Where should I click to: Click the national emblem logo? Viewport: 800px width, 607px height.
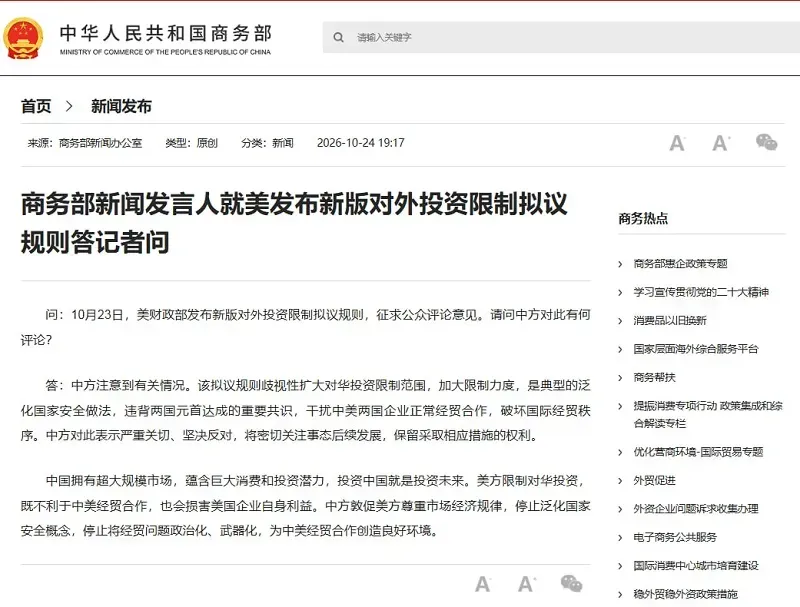(23, 38)
